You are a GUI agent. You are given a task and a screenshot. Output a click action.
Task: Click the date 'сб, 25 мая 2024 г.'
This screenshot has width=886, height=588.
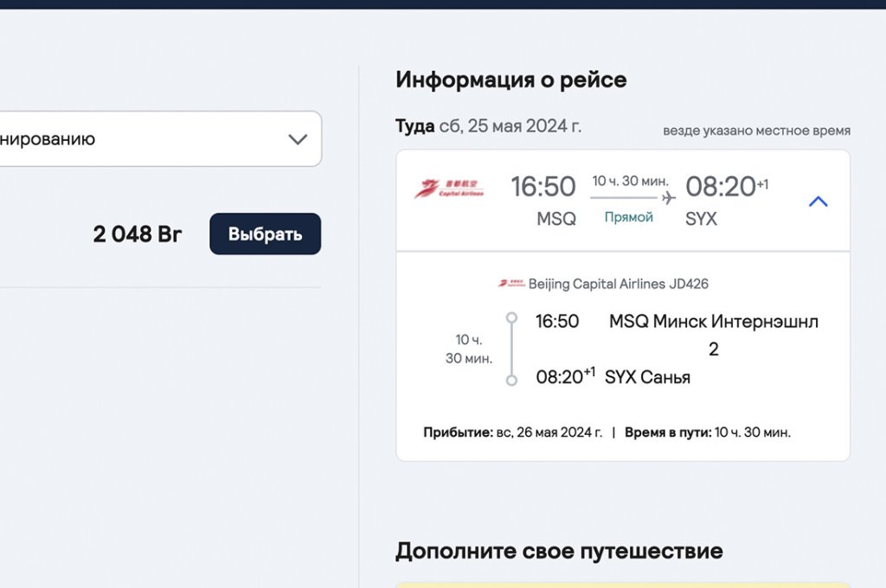point(510,126)
